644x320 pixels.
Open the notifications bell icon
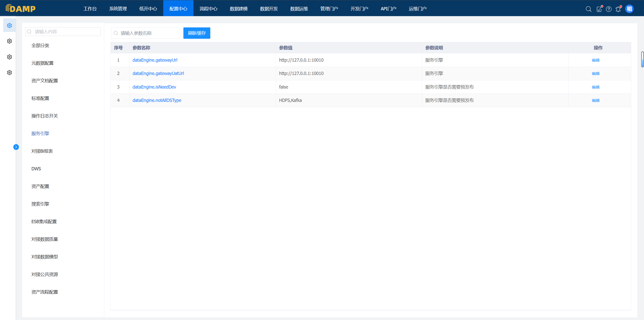click(x=618, y=9)
